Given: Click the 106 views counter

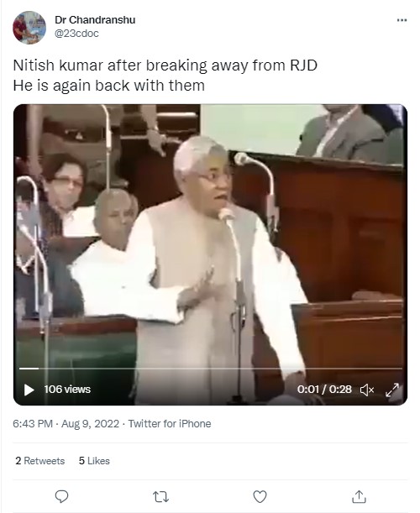Looking at the screenshot, I should pyautogui.click(x=67, y=390).
